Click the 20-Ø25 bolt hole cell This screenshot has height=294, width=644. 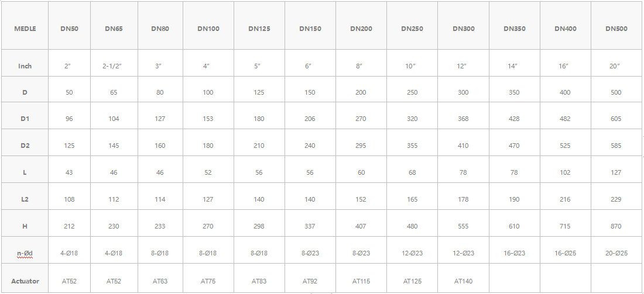point(616,253)
